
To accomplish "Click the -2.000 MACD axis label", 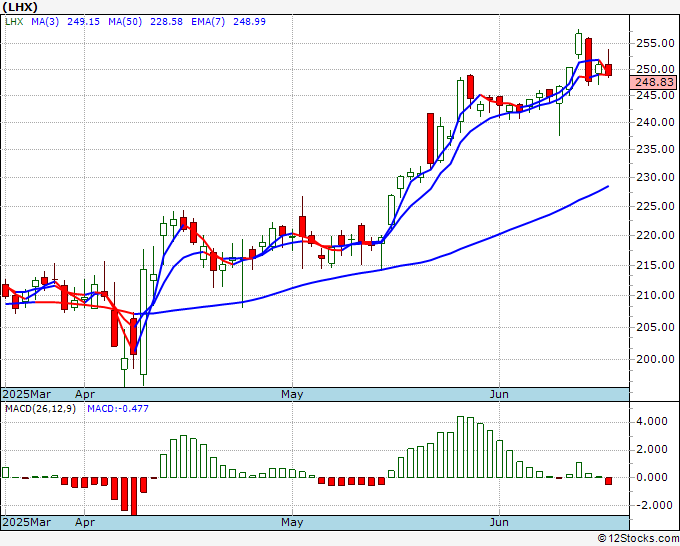I will tap(655, 505).
